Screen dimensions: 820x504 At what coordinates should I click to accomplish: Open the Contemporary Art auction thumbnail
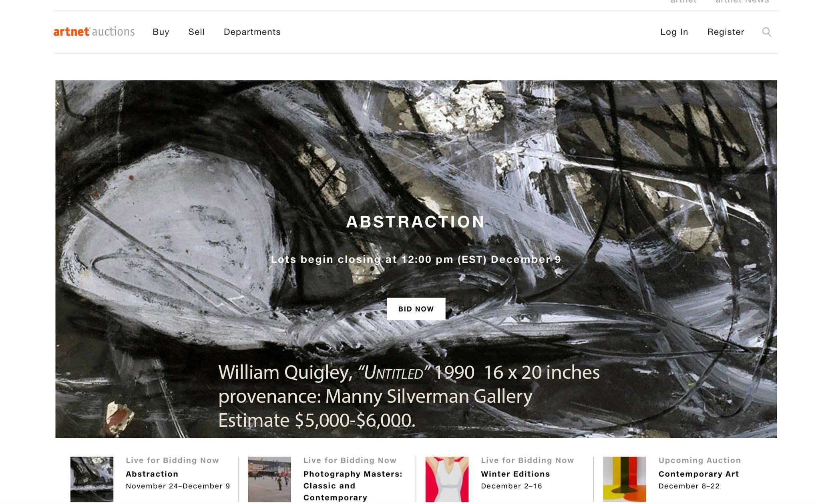pyautogui.click(x=625, y=479)
